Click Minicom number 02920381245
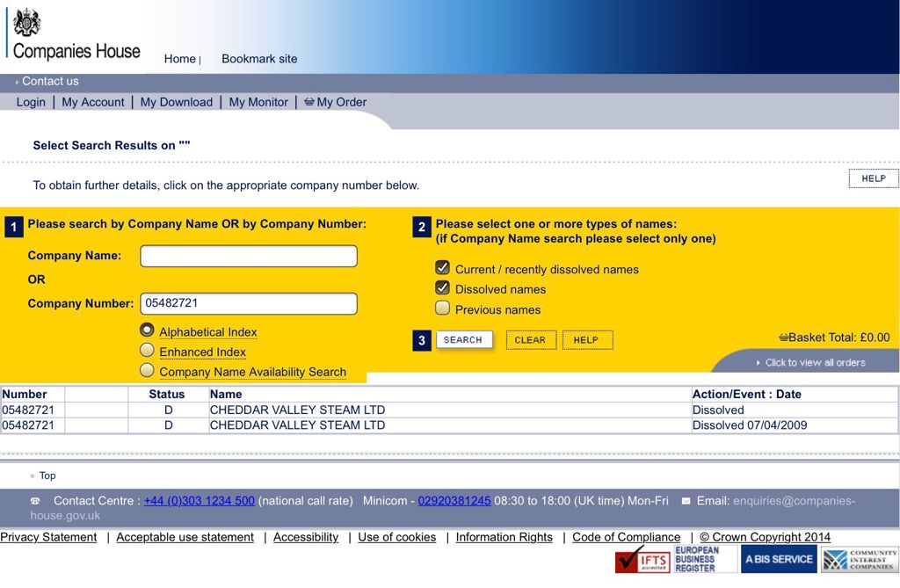Viewport: 900px width, 588px height. [454, 501]
